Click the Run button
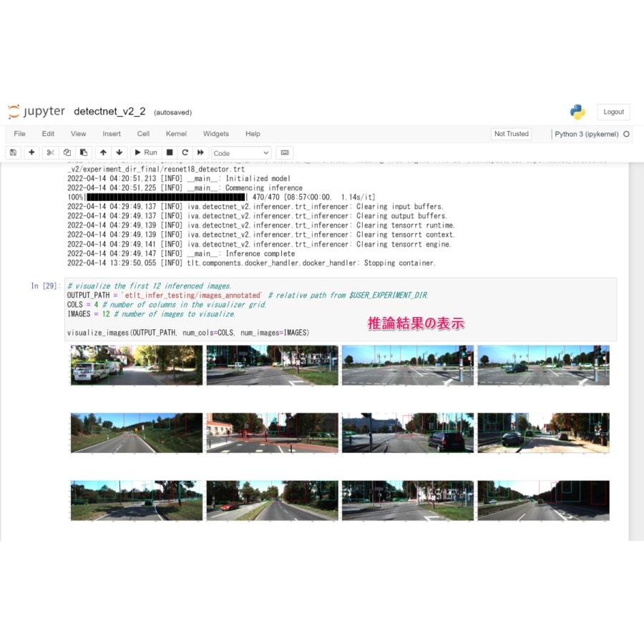Screen dimensions: 644x644 pyautogui.click(x=146, y=153)
